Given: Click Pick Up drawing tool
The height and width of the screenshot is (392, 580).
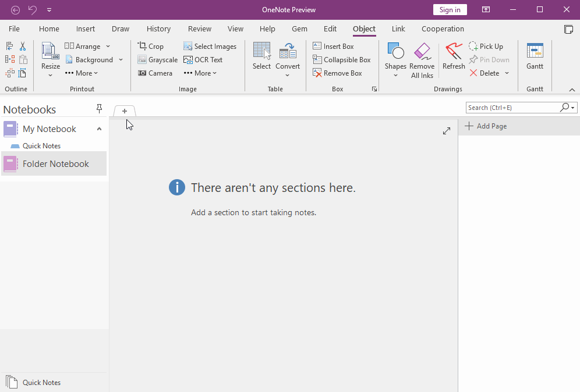Looking at the screenshot, I should tap(486, 46).
